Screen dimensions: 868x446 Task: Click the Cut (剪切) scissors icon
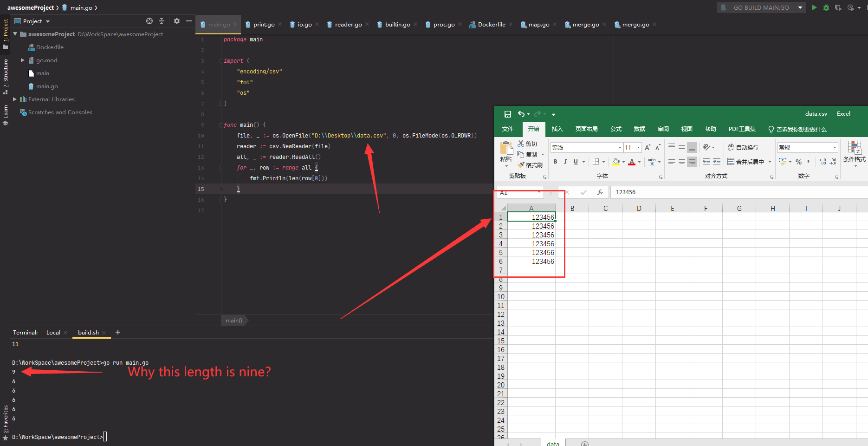(521, 144)
